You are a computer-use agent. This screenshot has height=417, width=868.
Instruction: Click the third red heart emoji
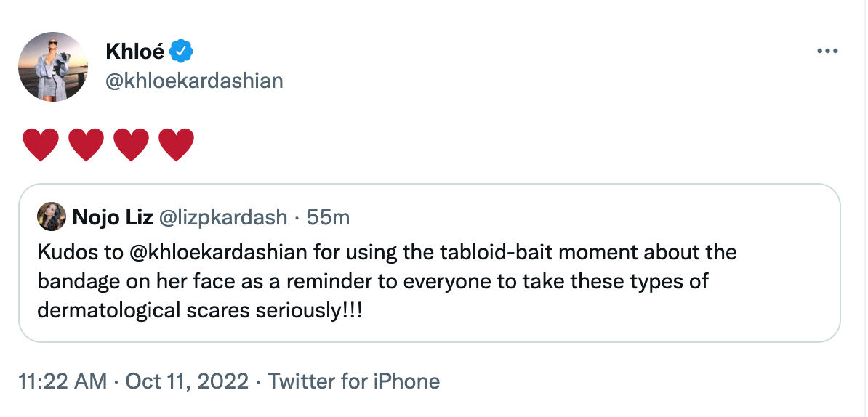(131, 144)
